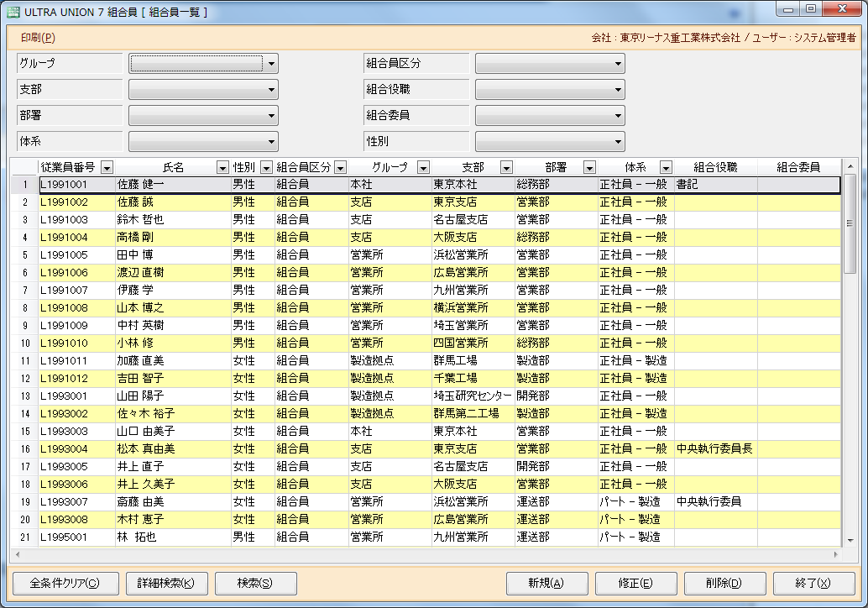Click 組合員区分 column header filter arrow
This screenshot has height=608, width=868.
click(341, 167)
